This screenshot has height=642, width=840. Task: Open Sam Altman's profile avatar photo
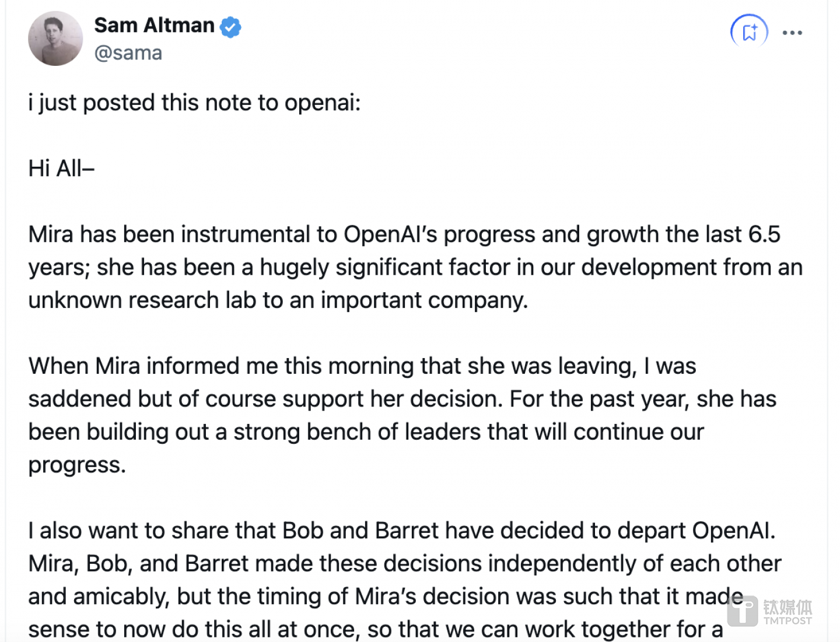point(55,38)
